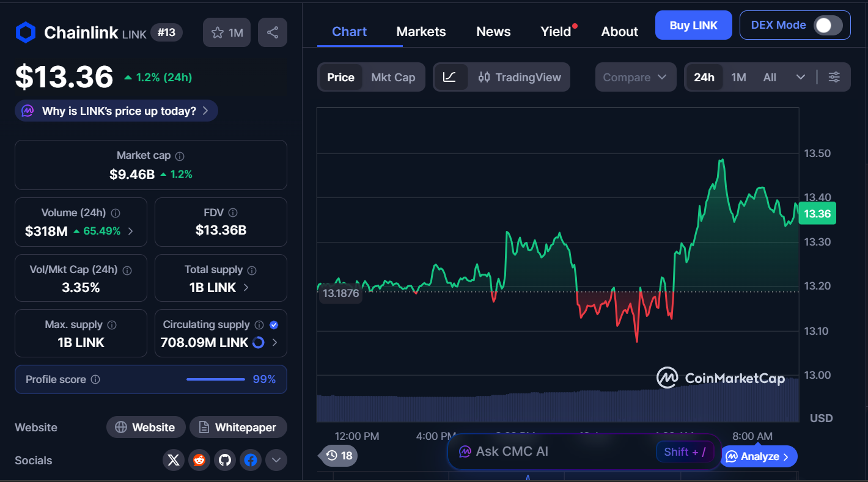Click the Buy LINK button
868x482 pixels.
[x=693, y=25]
